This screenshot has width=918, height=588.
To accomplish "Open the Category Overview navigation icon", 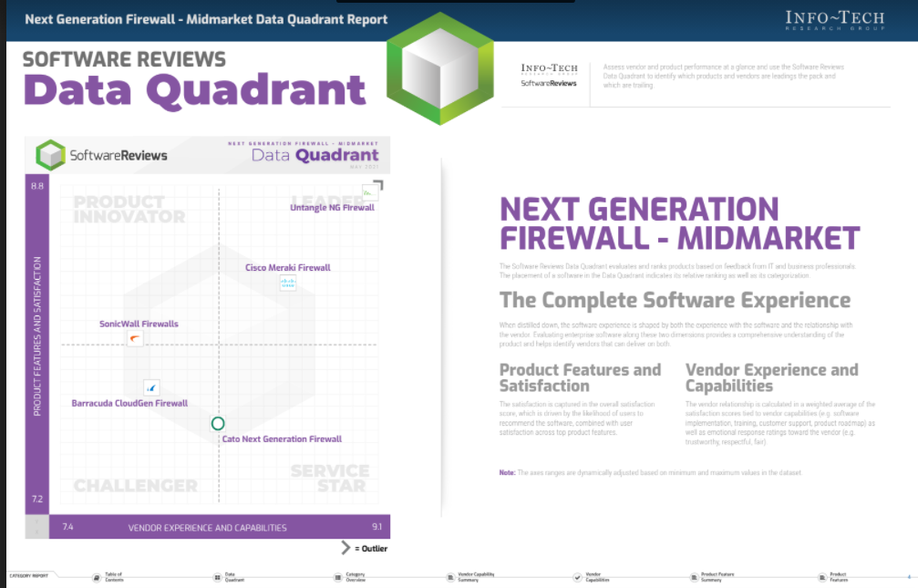I will point(338,577).
